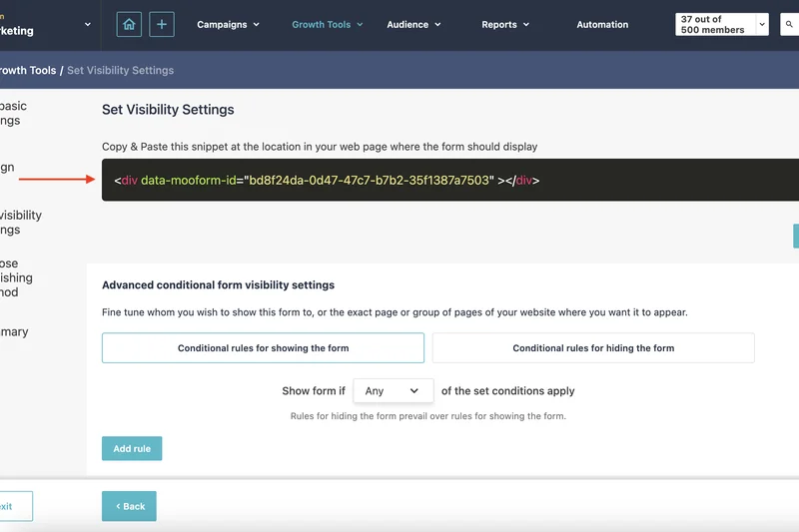799x532 pixels.
Task: Expand the account switcher chevron at top left
Action: (88, 24)
